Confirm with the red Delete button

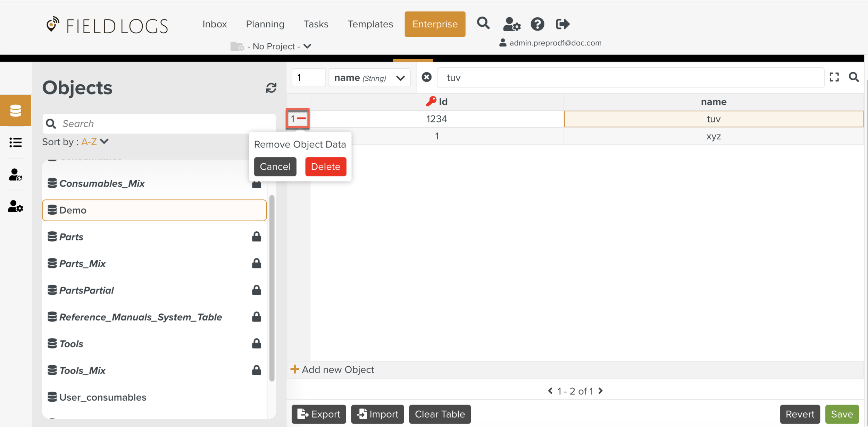coord(325,166)
